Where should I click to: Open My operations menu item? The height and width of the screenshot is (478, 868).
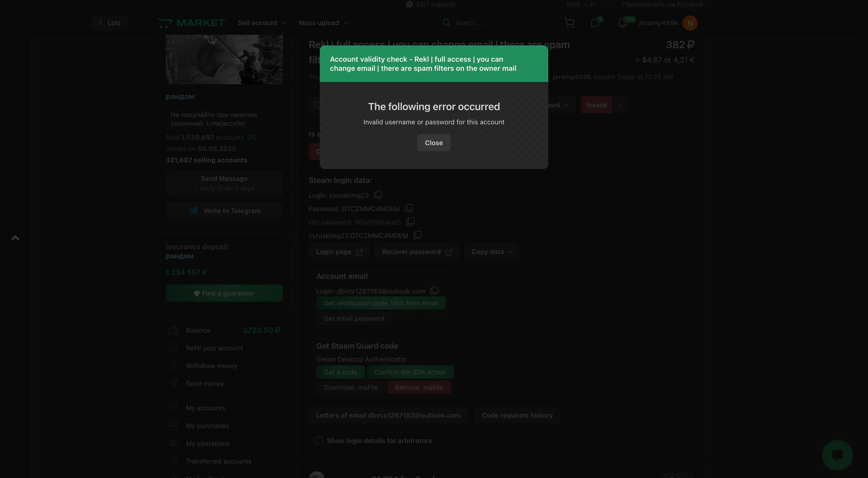(x=208, y=443)
